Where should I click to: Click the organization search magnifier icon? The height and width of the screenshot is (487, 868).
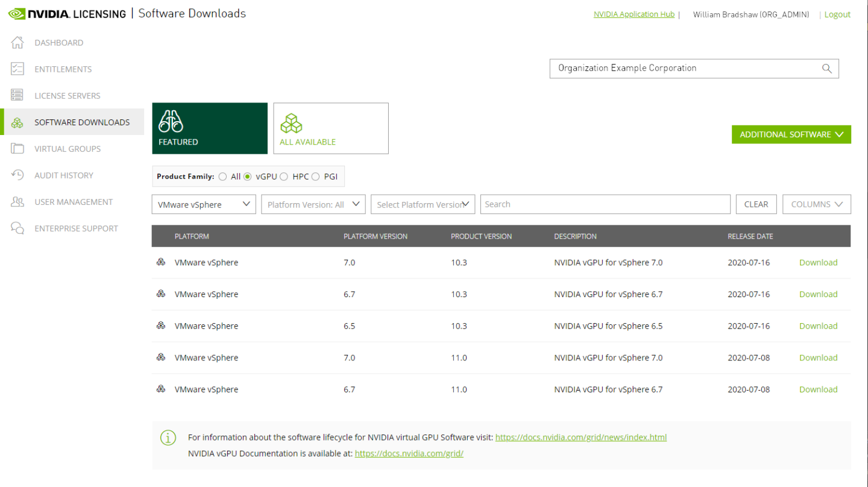tap(826, 69)
